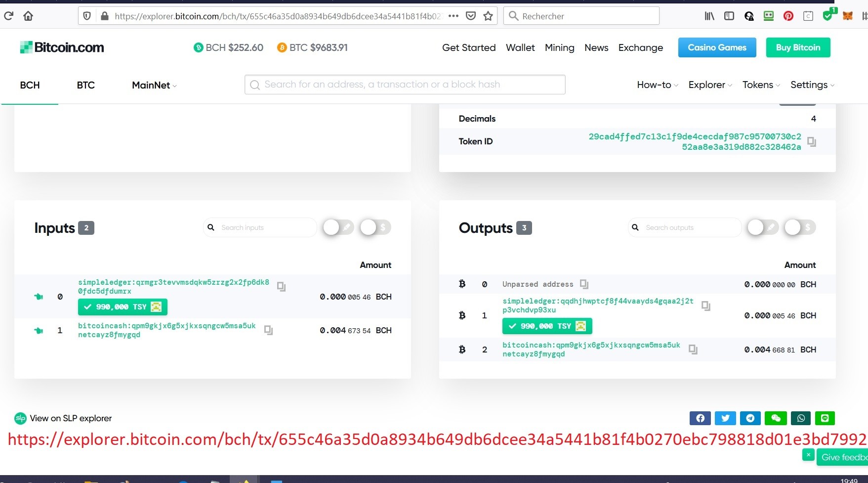
Task: Bookmark page with star icon
Action: [488, 16]
